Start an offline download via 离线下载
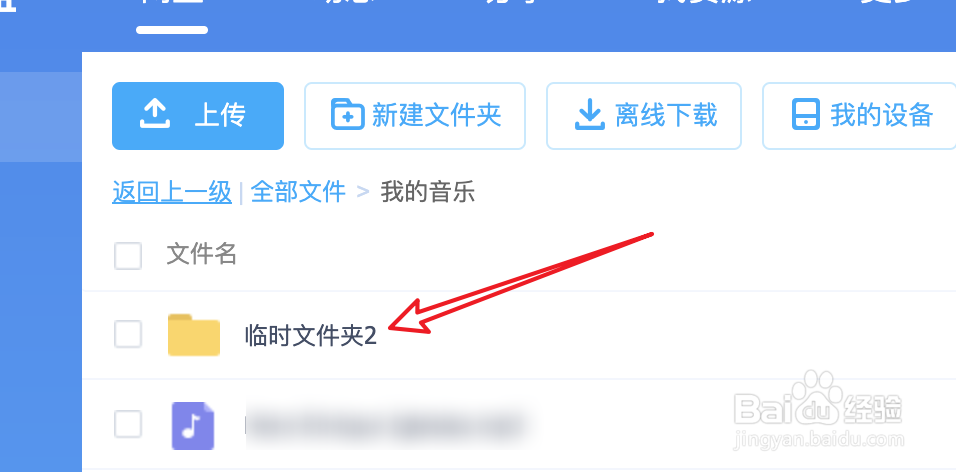 point(644,116)
